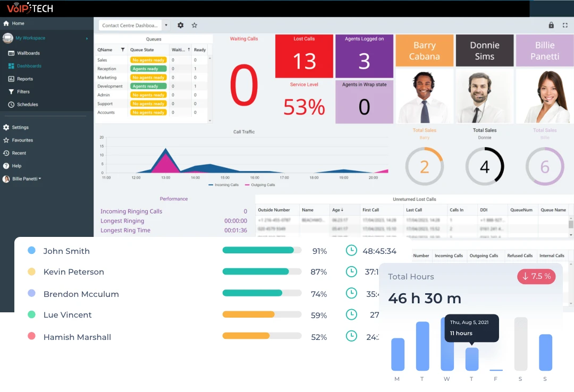
Task: Open the Schedules clock icon
Action: [x=11, y=104]
